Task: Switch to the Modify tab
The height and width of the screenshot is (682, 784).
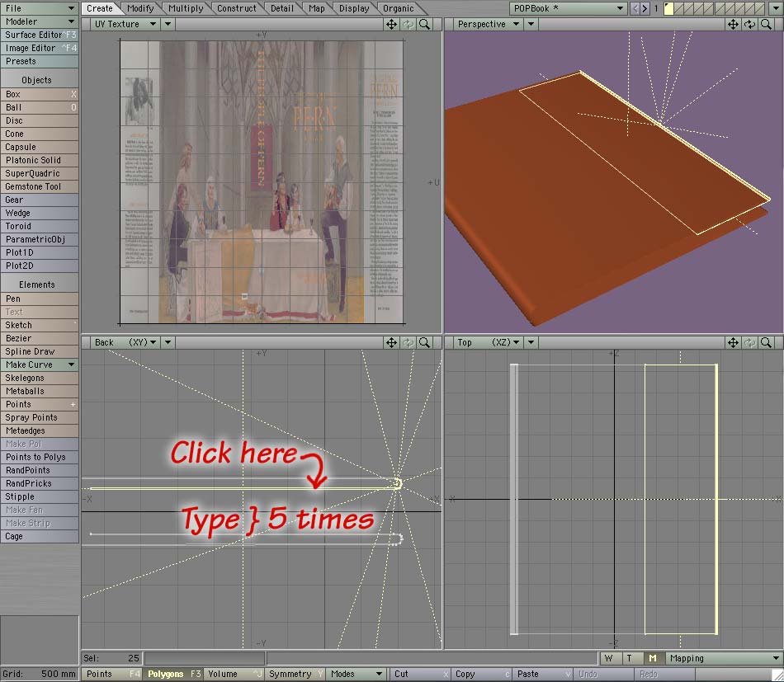Action: pos(140,8)
